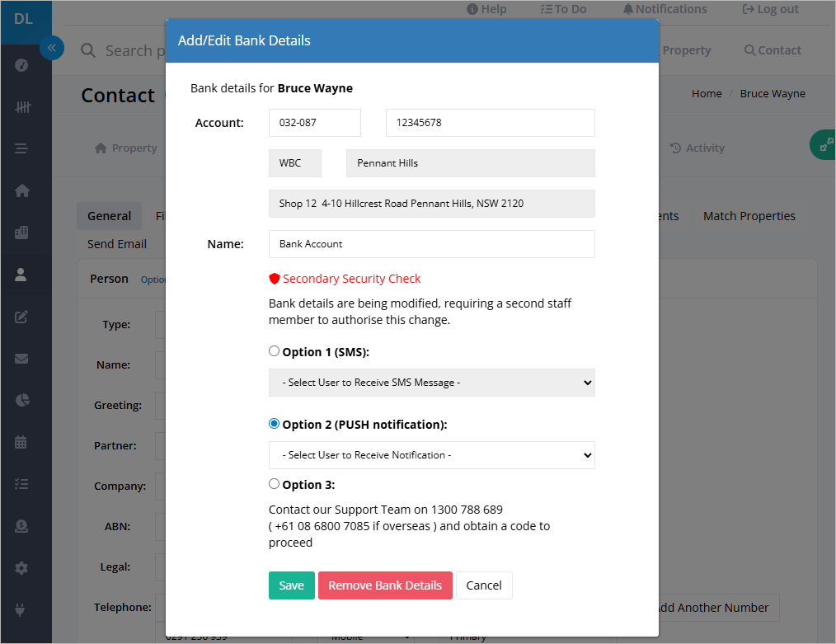Viewport: 836px width, 644px height.
Task: Click the tally marks icon in sidebar
Action: point(21,106)
